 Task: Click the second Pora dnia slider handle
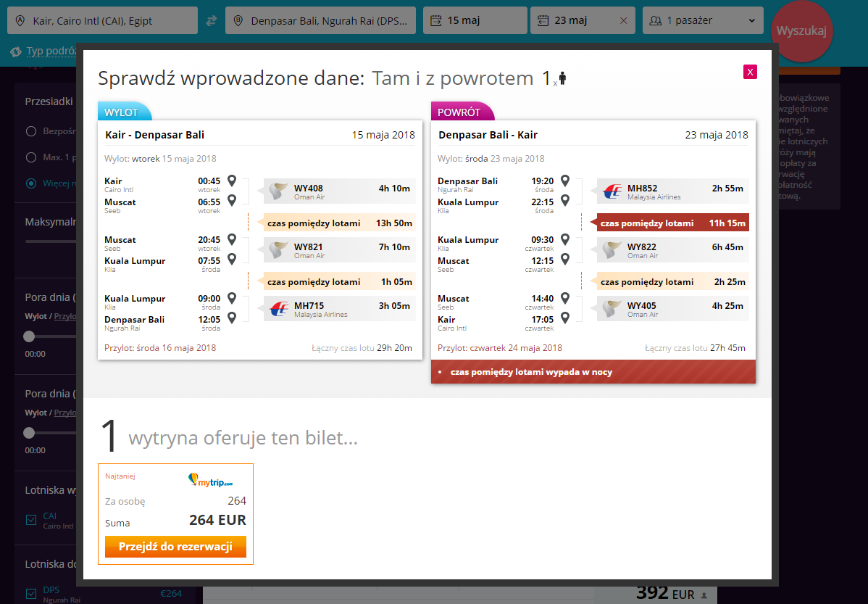pos(29,433)
